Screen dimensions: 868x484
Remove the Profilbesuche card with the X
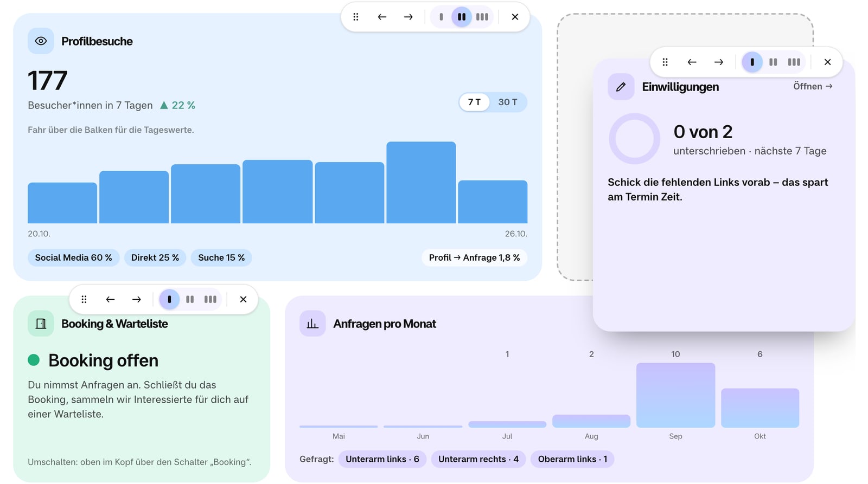pyautogui.click(x=515, y=17)
